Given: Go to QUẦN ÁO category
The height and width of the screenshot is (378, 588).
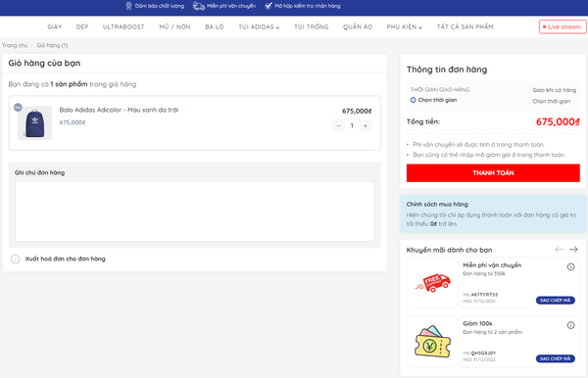Looking at the screenshot, I should (358, 27).
